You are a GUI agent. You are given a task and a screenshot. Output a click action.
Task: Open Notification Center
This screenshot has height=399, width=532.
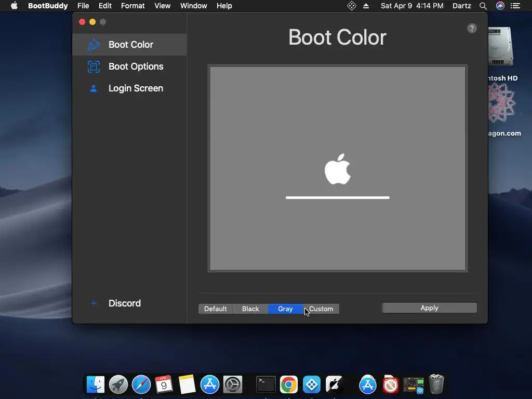point(515,6)
